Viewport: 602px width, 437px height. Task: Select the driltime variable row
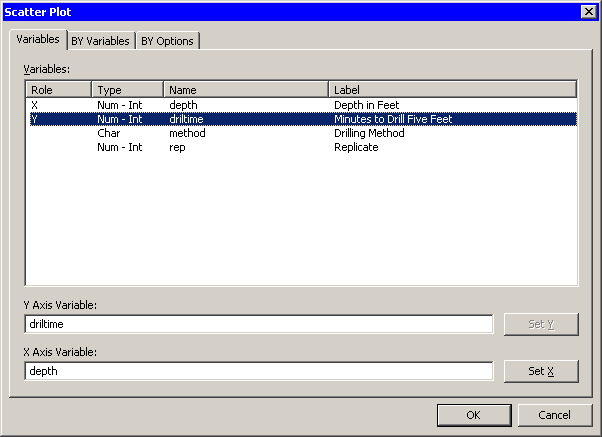click(186, 119)
